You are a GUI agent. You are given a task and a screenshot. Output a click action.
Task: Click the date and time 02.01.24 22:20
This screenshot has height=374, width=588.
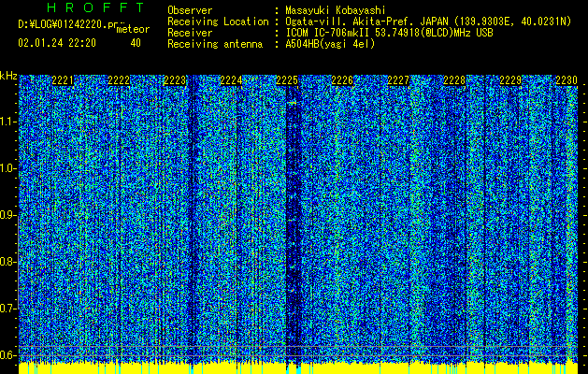pyautogui.click(x=57, y=43)
